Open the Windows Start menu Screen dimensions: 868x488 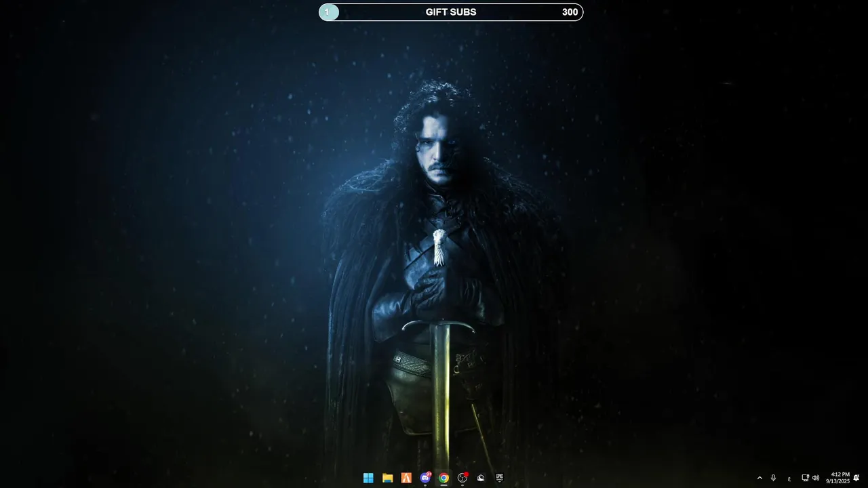[x=368, y=478]
